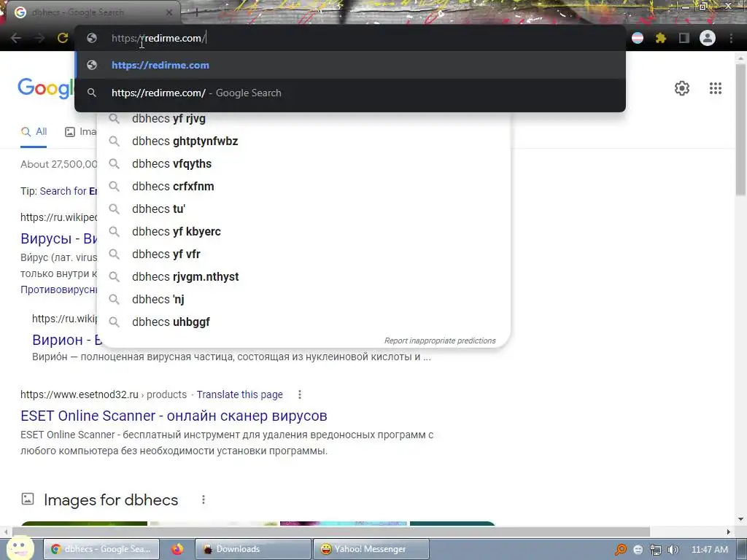Open a new browser tab
Viewport: 747px width, 560px height.
(x=196, y=12)
